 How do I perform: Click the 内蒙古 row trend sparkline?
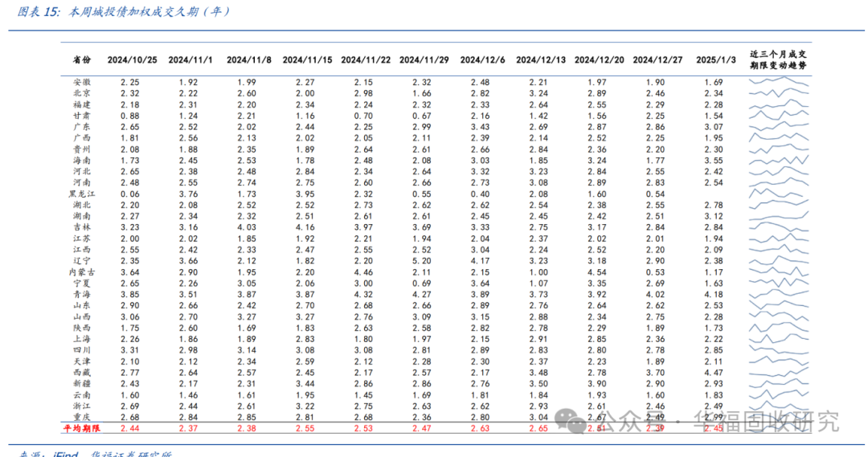pos(778,272)
